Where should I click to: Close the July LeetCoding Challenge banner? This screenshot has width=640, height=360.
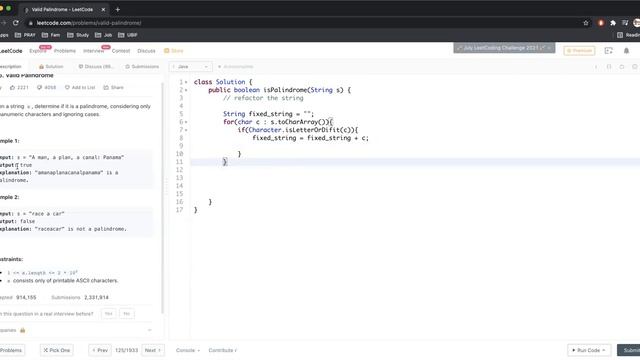point(549,48)
